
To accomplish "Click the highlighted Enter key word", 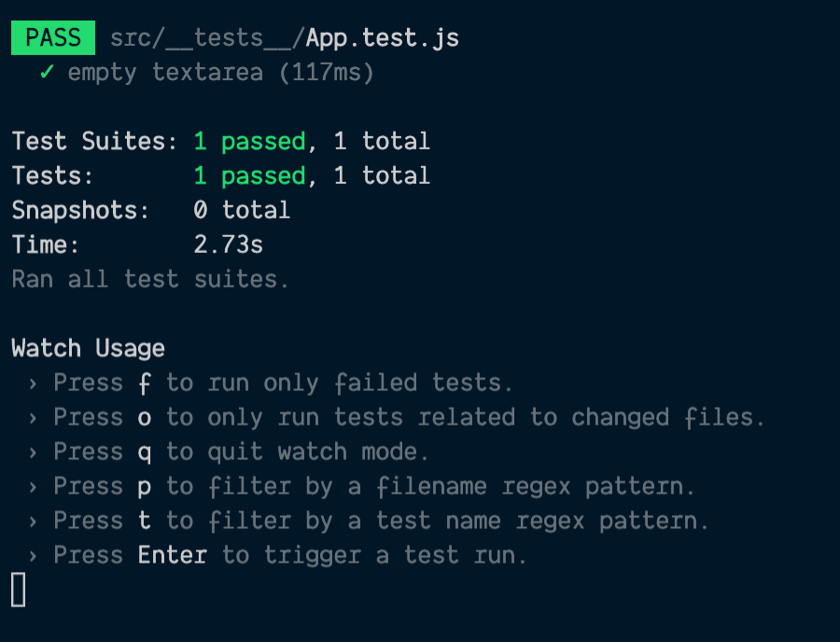I will (x=173, y=554).
